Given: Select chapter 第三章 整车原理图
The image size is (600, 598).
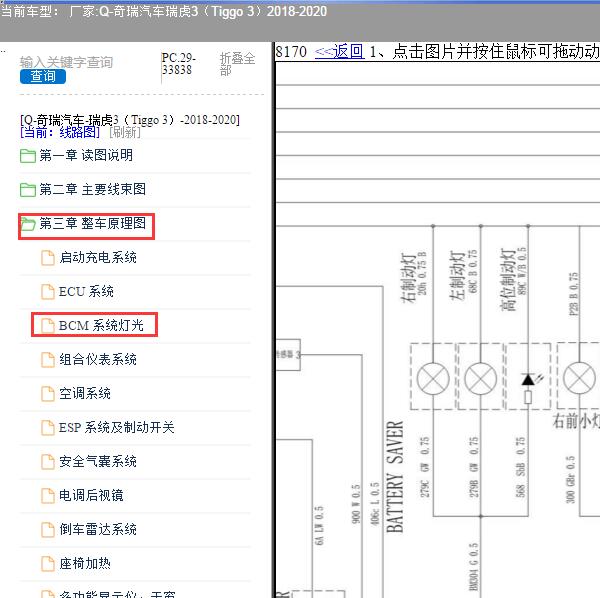Looking at the screenshot, I should pos(93,223).
